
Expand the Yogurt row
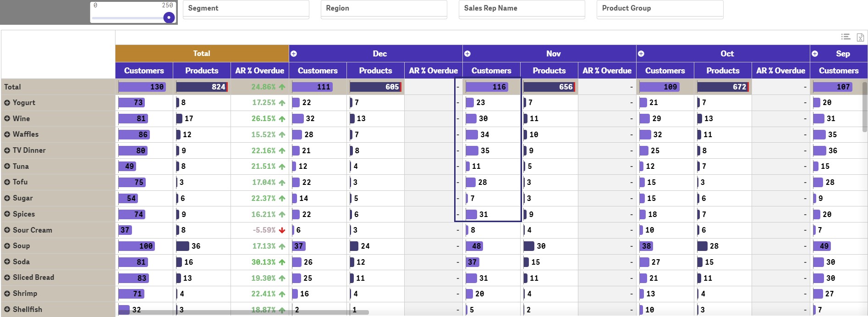point(7,103)
